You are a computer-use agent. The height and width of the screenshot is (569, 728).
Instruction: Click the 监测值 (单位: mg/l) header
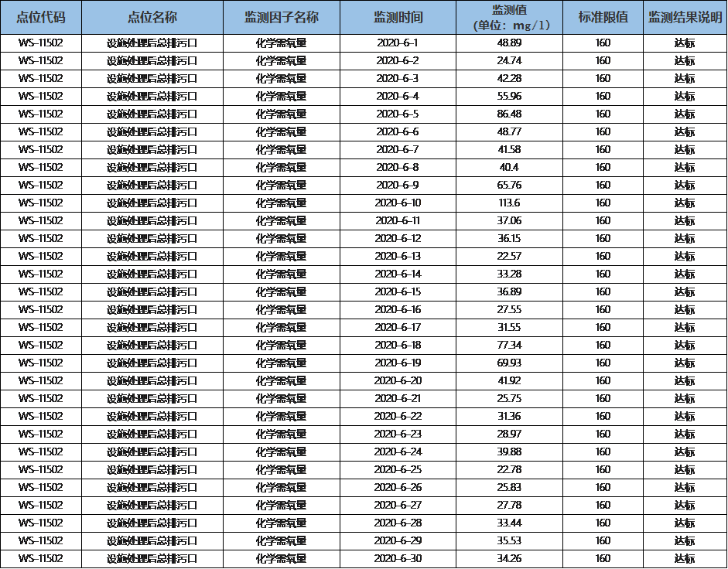[x=509, y=18]
